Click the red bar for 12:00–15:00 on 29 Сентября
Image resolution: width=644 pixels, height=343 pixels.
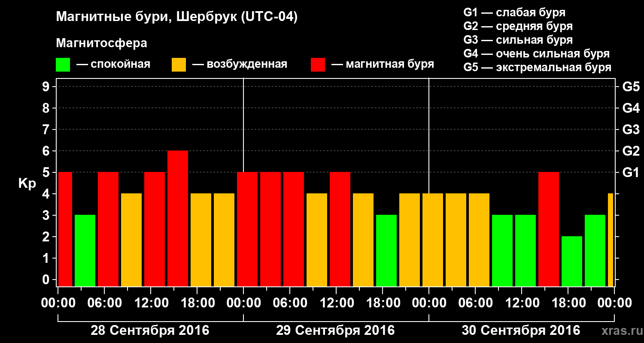point(340,229)
